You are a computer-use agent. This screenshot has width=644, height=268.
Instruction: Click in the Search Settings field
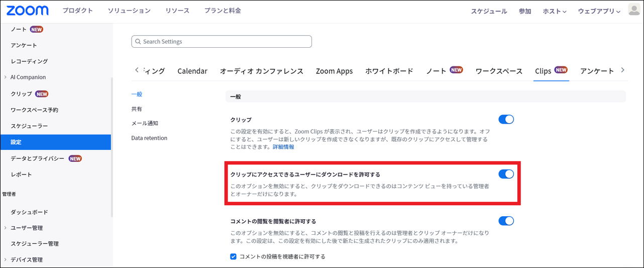(x=222, y=41)
